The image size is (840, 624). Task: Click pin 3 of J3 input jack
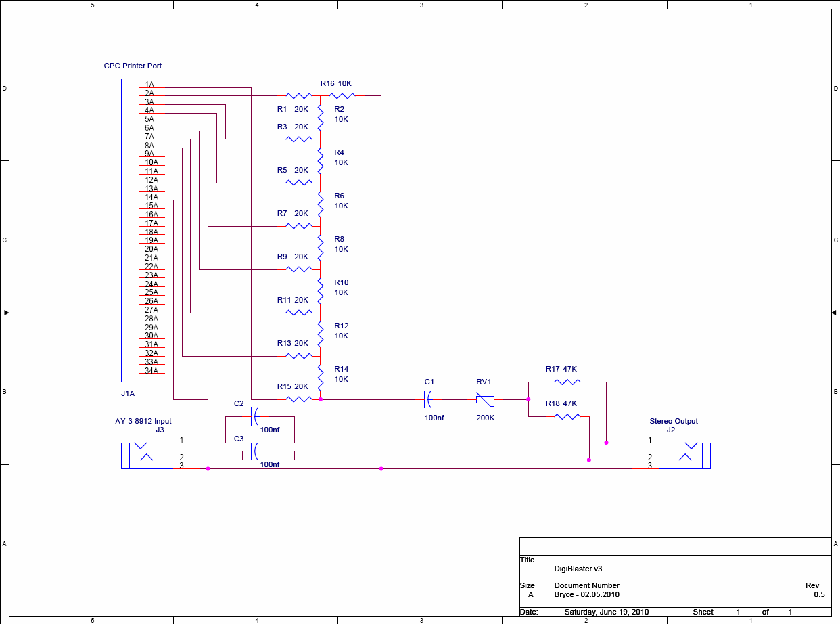click(x=181, y=465)
